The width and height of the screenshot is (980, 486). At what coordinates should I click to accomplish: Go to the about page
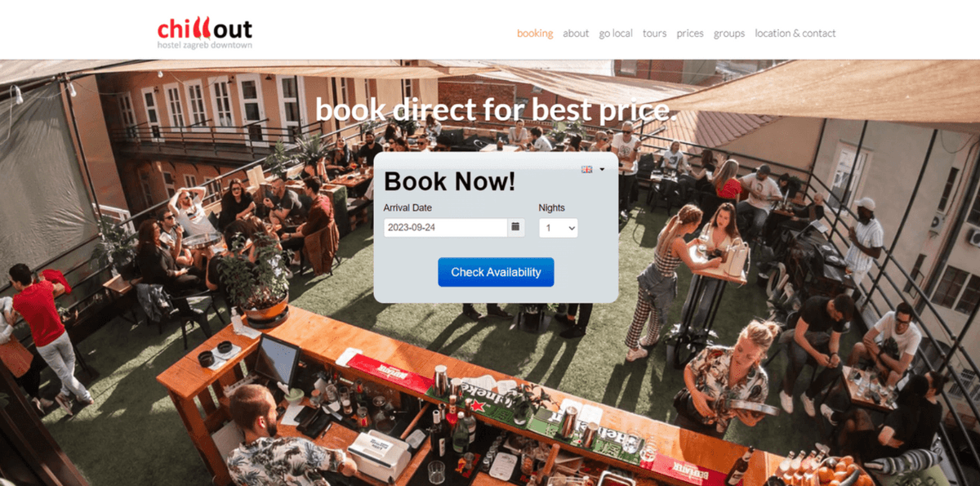click(576, 33)
